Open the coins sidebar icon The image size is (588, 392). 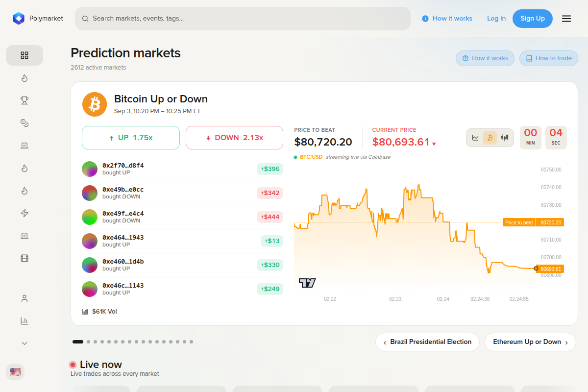24,123
